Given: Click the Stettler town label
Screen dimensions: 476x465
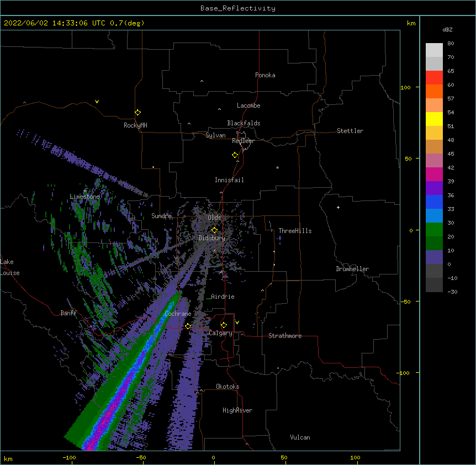Looking at the screenshot, I should [x=350, y=131].
